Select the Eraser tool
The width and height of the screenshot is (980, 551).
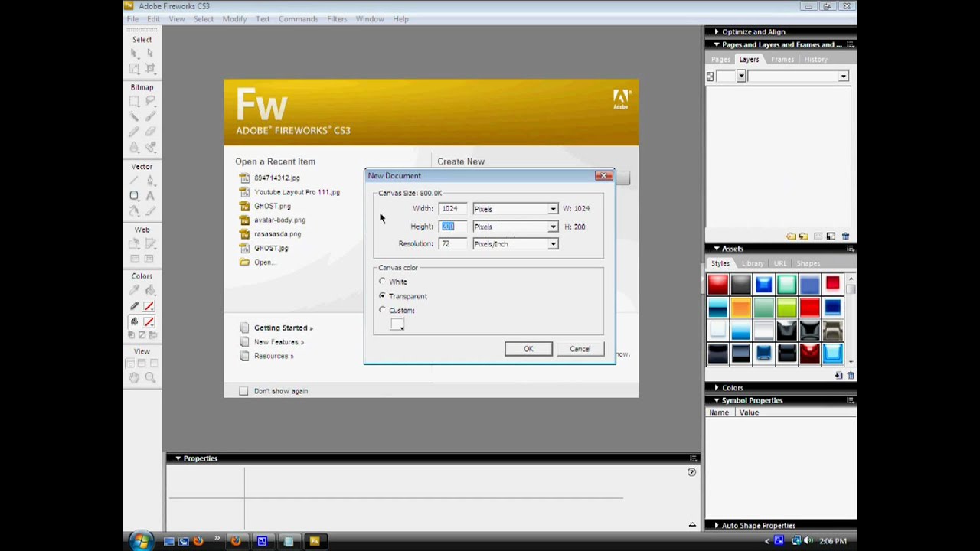coord(150,132)
